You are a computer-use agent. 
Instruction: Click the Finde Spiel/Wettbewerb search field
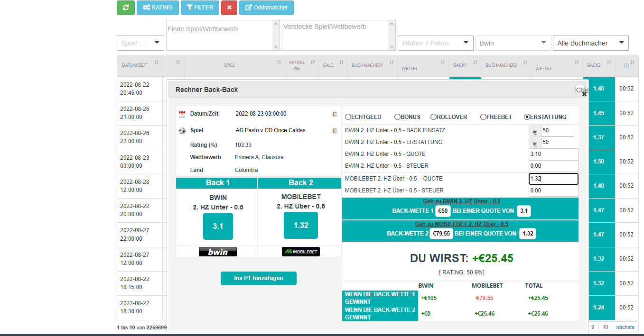pos(219,35)
